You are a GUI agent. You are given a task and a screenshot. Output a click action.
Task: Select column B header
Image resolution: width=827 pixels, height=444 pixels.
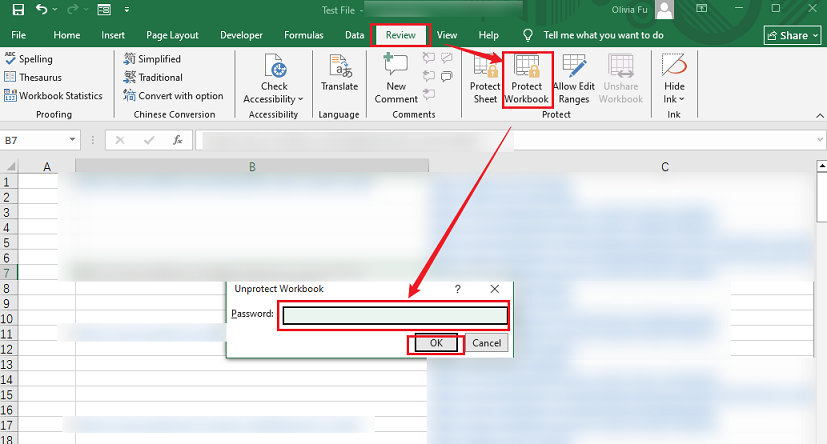tap(252, 167)
